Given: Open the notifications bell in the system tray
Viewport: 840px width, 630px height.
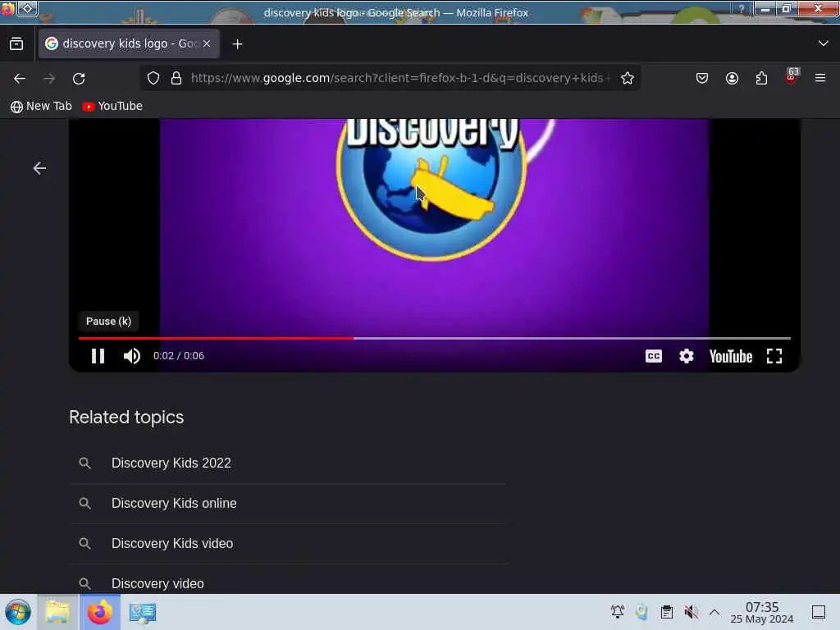Looking at the screenshot, I should pyautogui.click(x=618, y=612).
